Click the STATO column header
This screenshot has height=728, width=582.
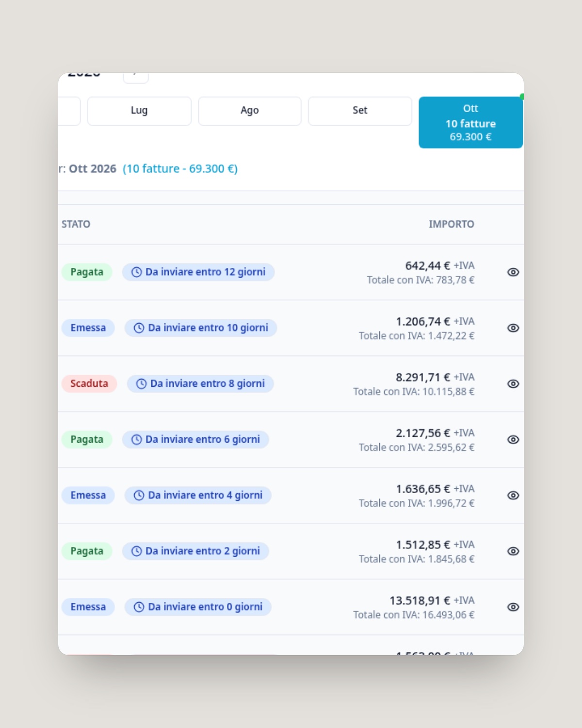[76, 224]
